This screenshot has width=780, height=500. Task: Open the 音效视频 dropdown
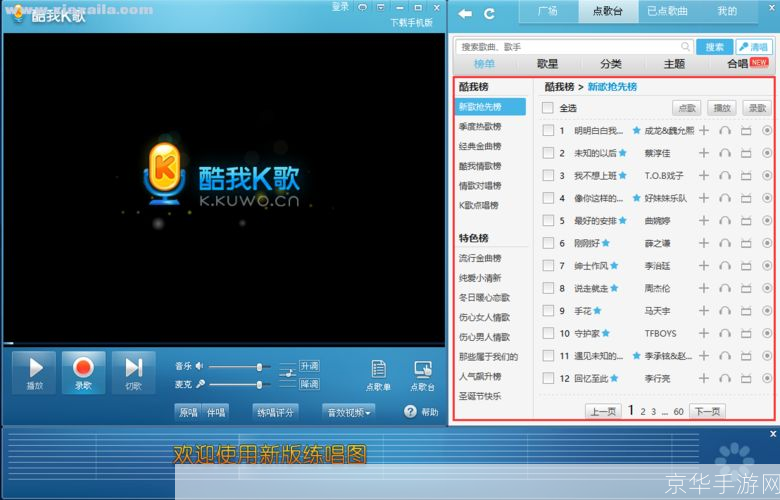click(349, 412)
